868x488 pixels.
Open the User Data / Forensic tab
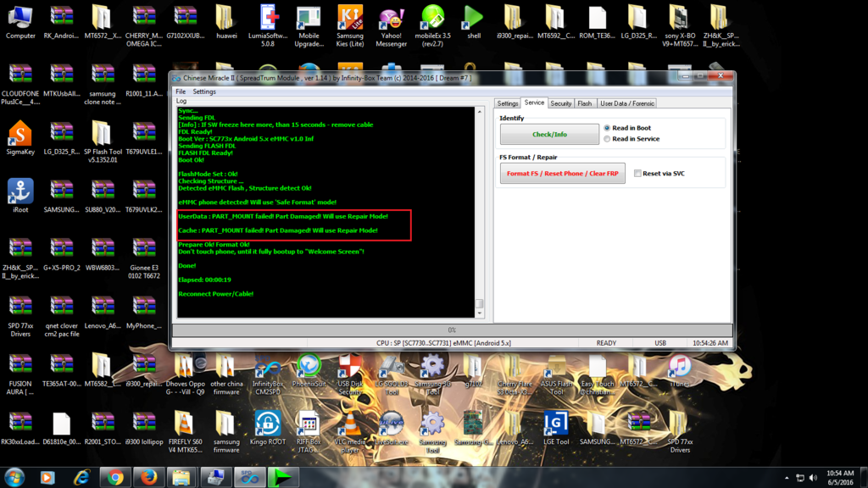tap(627, 103)
